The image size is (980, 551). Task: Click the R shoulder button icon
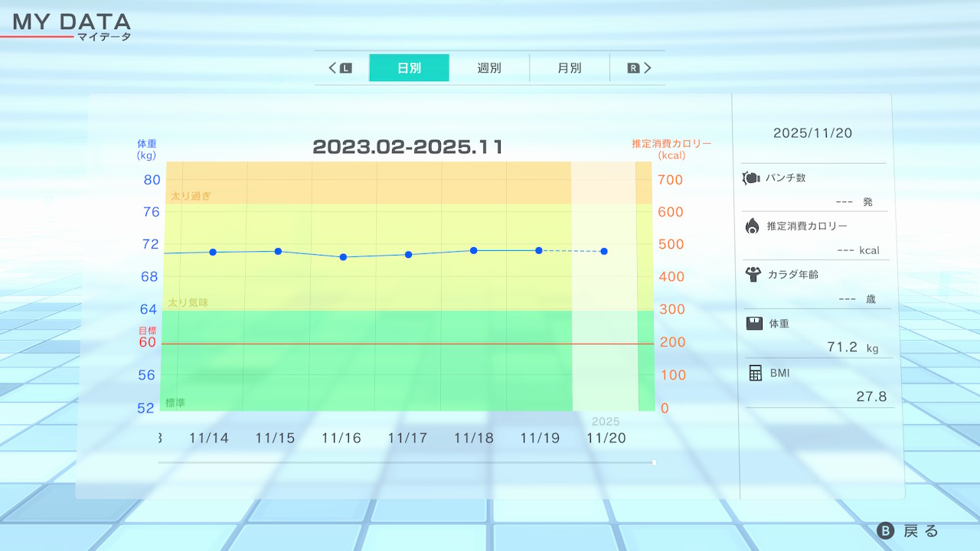coord(633,68)
